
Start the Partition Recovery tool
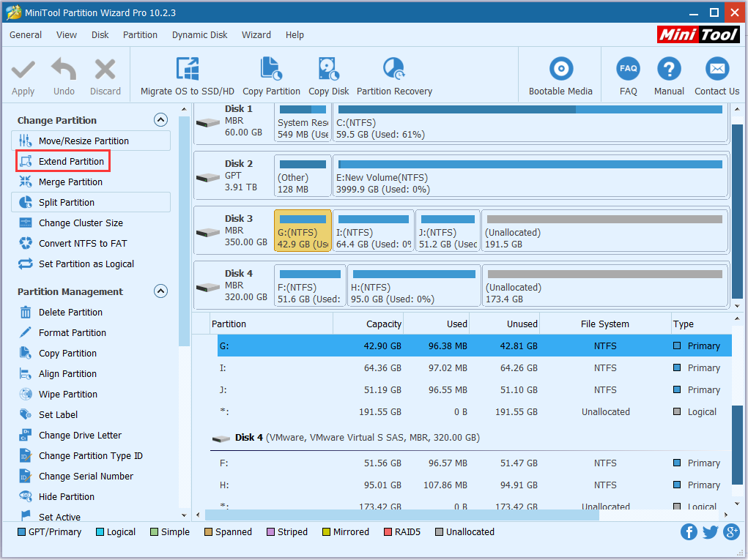point(394,76)
